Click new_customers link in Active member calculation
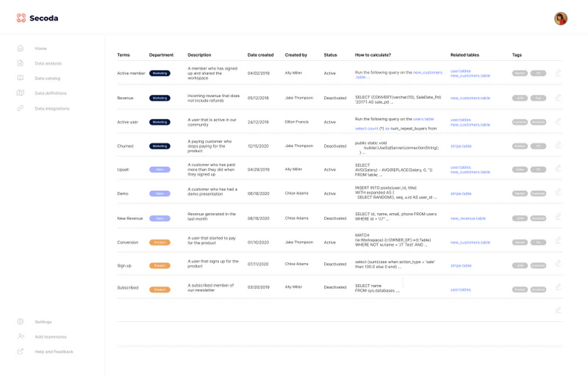 [428, 73]
